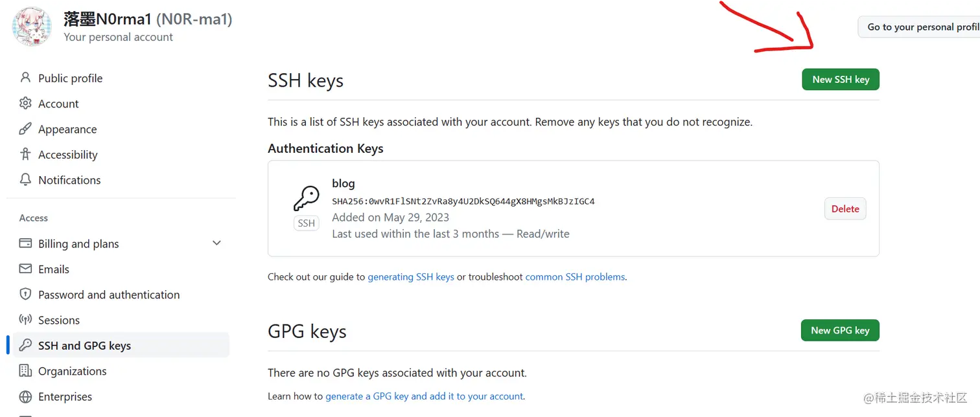This screenshot has width=980, height=417.
Task: Click the Notifications bell icon
Action: tap(25, 179)
